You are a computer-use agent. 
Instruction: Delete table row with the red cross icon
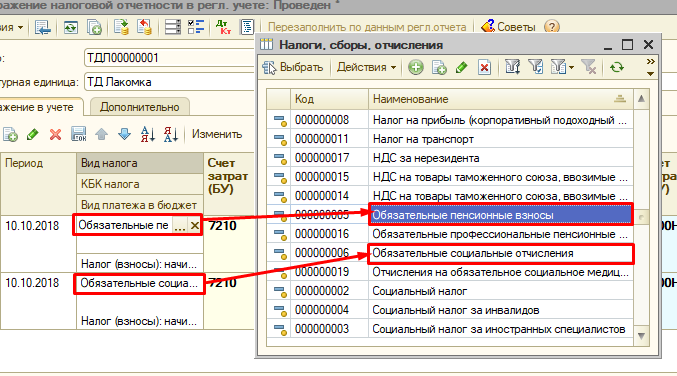[55, 134]
